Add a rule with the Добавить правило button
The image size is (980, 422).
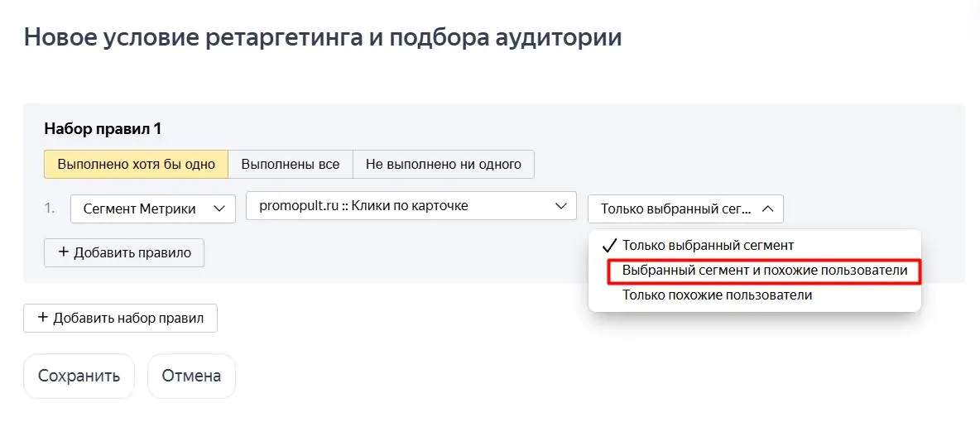pos(124,252)
